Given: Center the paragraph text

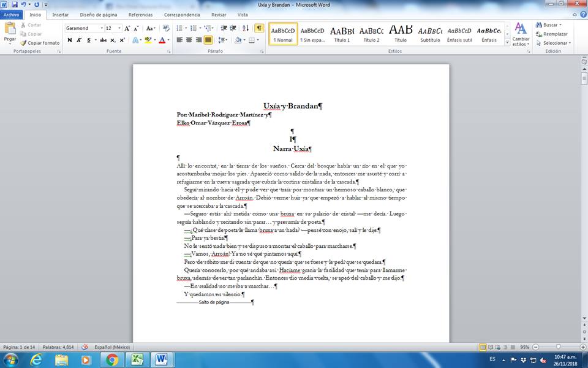Looking at the screenshot, I should click(189, 40).
